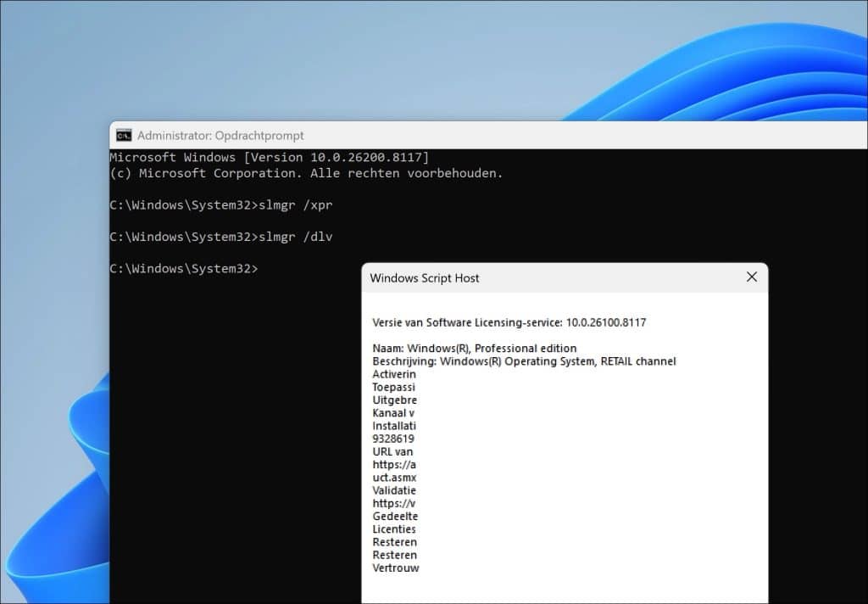
Task: Click the Command Prompt icon in title bar
Action: pyautogui.click(x=124, y=135)
